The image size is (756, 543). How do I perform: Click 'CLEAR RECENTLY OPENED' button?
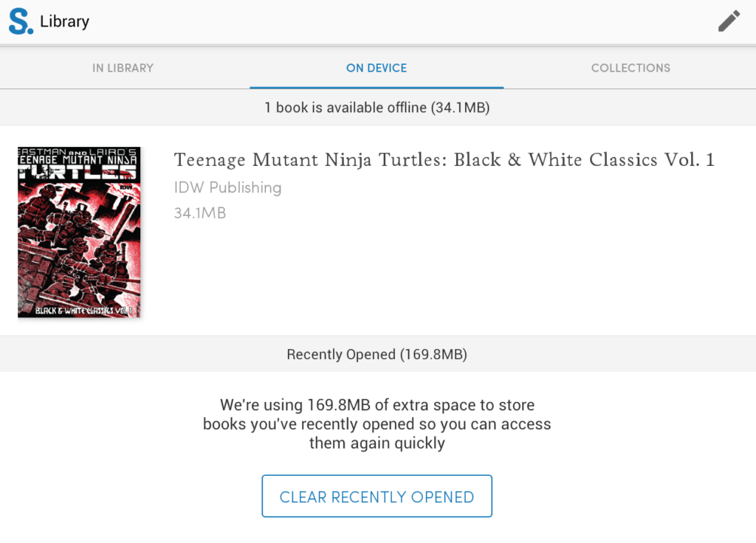(377, 496)
